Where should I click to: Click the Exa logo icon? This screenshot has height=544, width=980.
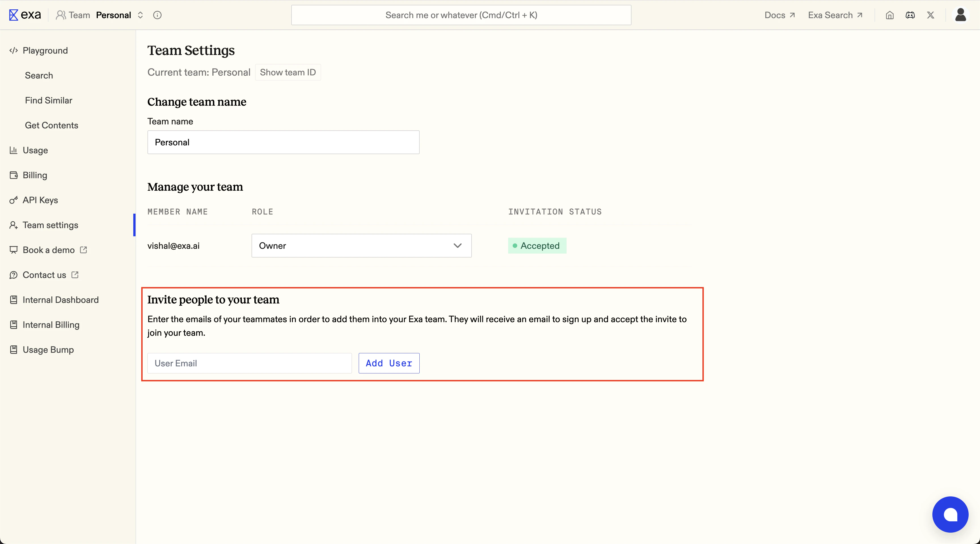14,15
